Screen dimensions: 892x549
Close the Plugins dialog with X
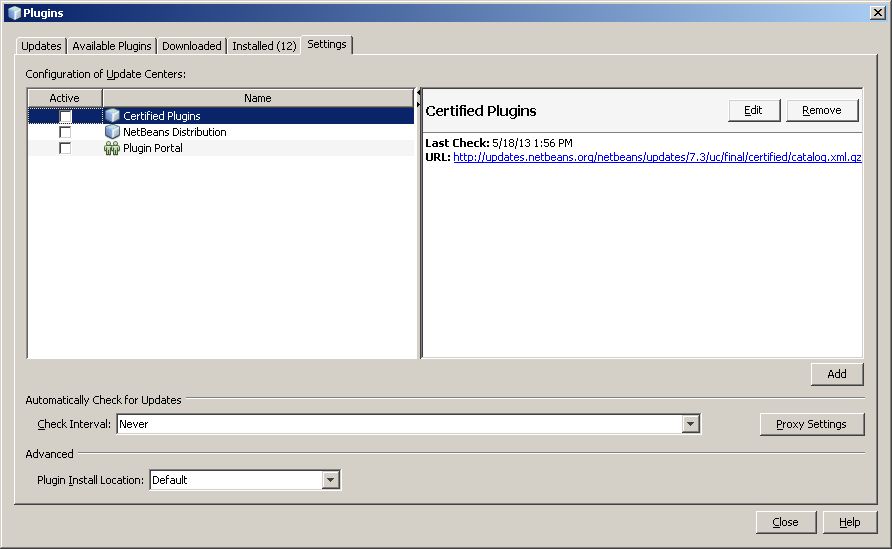coord(877,13)
